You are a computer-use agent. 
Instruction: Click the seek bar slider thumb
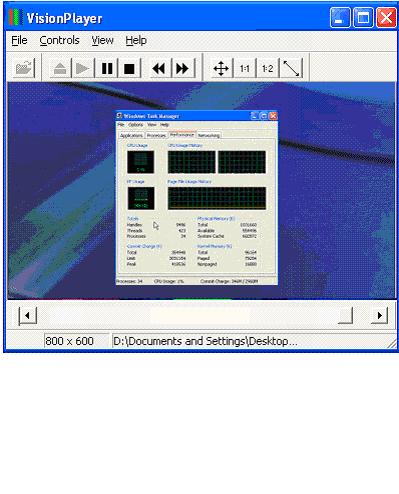point(346,315)
